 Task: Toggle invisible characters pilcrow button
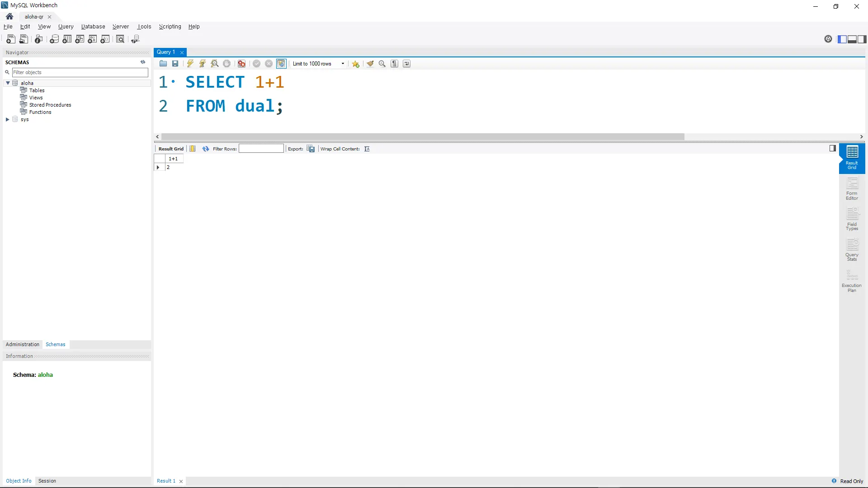click(x=395, y=64)
